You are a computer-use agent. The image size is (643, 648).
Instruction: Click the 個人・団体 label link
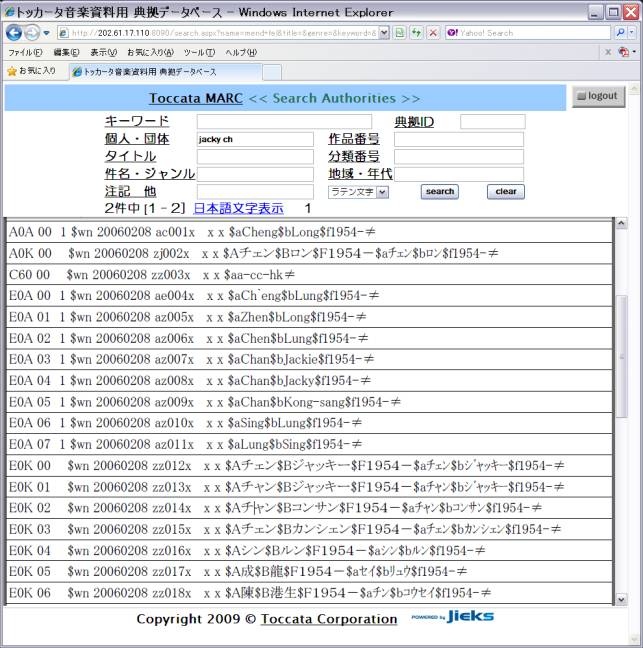(x=137, y=139)
